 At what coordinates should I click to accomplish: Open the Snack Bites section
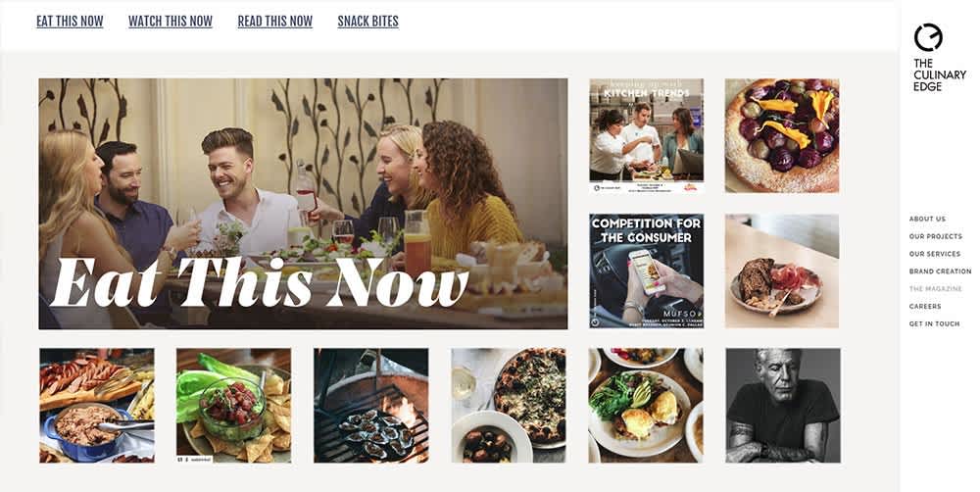[x=368, y=22]
